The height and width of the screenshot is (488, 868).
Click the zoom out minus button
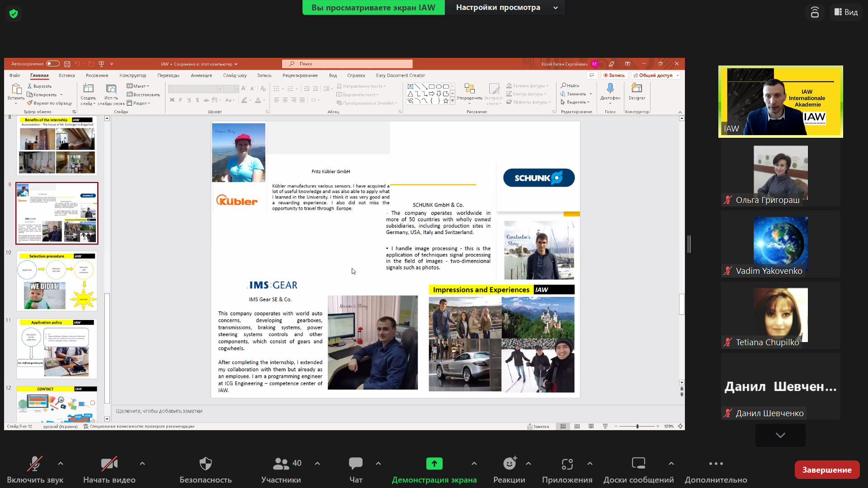(x=615, y=426)
